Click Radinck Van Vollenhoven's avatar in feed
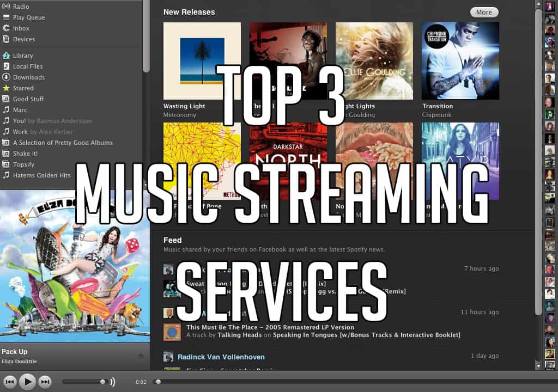 [168, 357]
